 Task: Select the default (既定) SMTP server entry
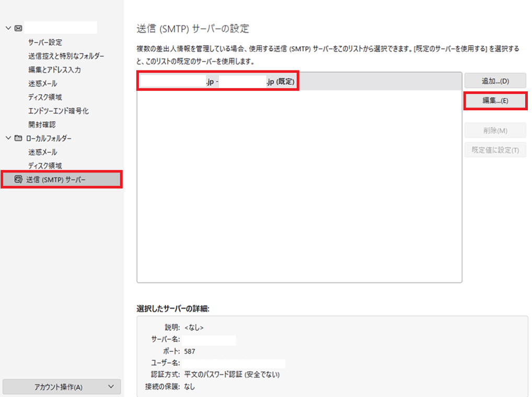[217, 82]
